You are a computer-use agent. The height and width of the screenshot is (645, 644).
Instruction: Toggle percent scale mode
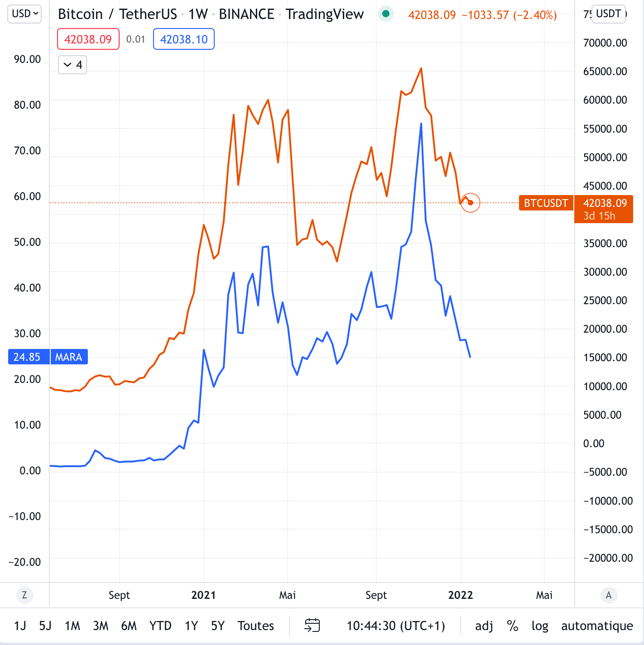pos(512,626)
